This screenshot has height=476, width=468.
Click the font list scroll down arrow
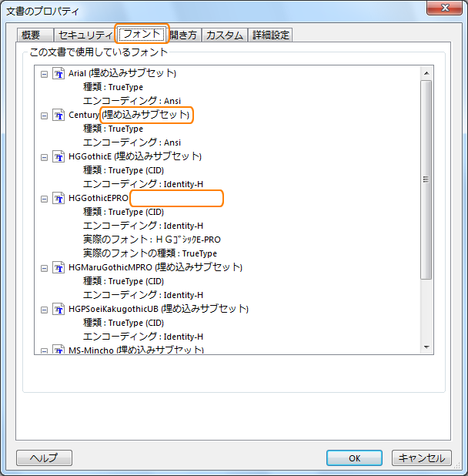pyautogui.click(x=426, y=347)
